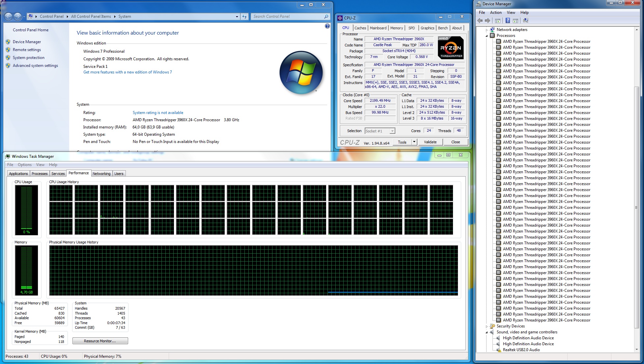
Task: Click Advanced system settings link
Action: click(35, 66)
